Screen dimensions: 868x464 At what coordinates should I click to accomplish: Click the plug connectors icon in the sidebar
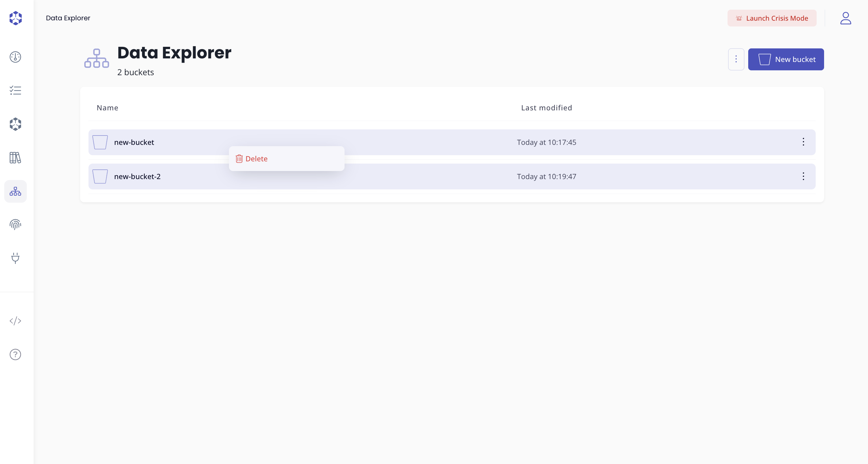point(15,258)
